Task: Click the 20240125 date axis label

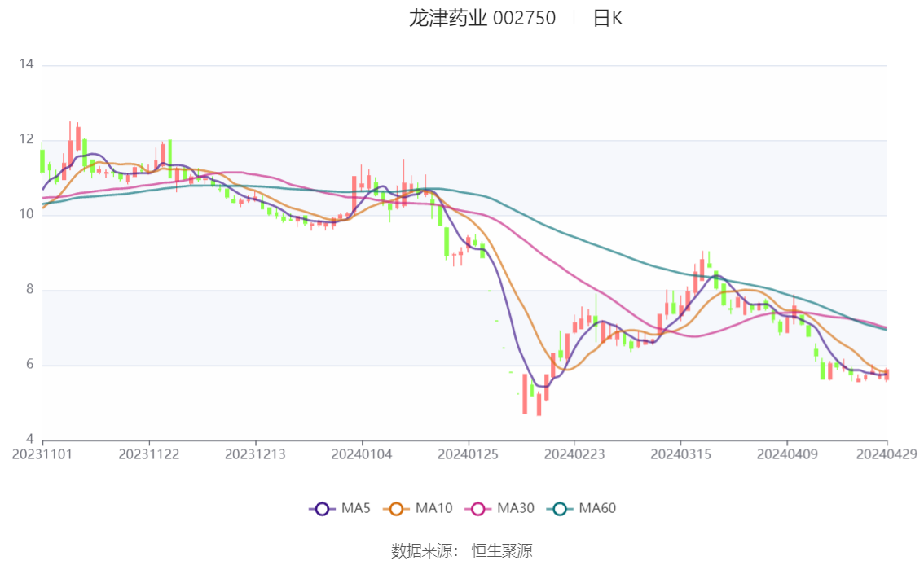Action: [468, 454]
